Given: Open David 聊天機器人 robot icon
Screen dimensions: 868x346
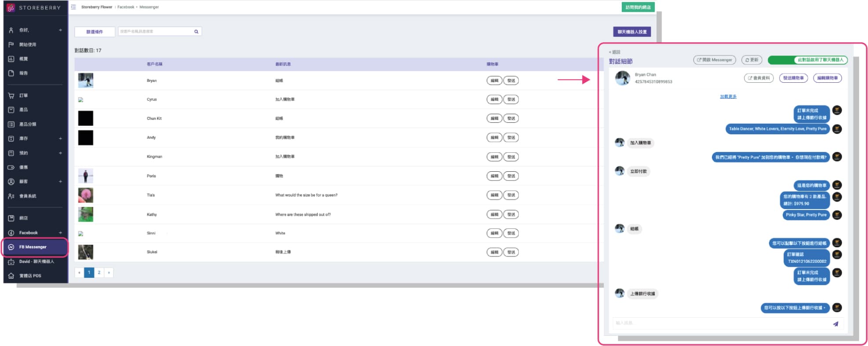Looking at the screenshot, I should 11,261.
